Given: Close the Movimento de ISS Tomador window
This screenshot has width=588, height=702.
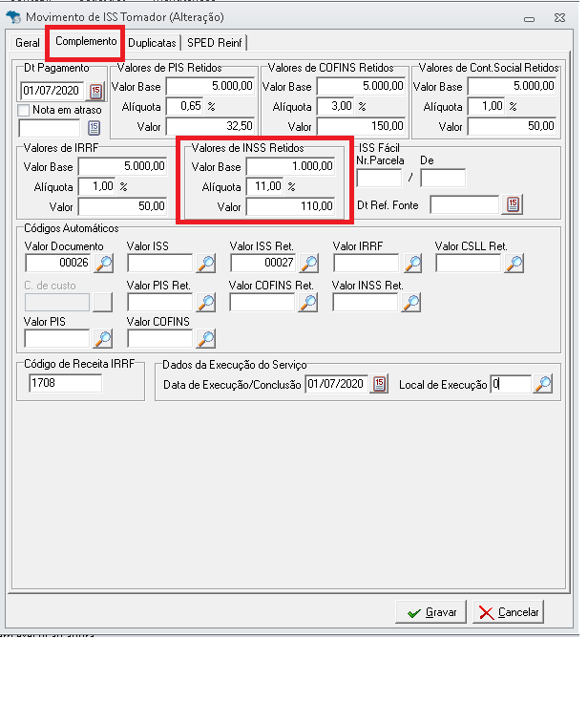Looking at the screenshot, I should (x=559, y=17).
